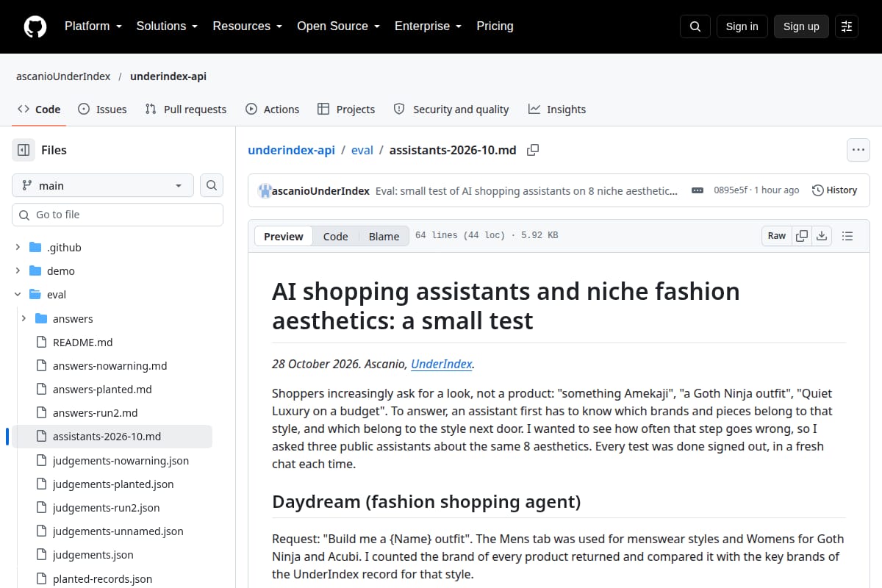Click Sign up button
The width and height of the screenshot is (882, 588).
click(801, 26)
